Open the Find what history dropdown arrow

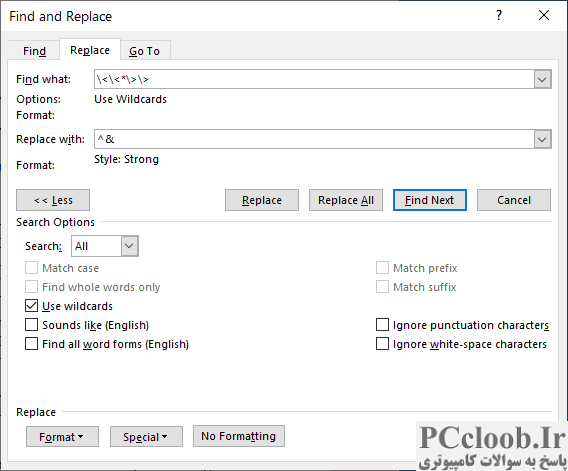click(x=542, y=79)
